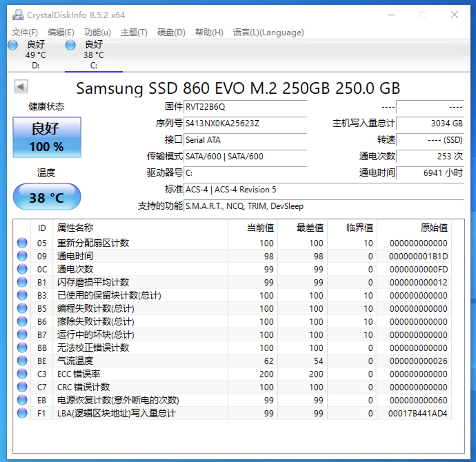Click the D: drive blue status orb

tap(13, 45)
